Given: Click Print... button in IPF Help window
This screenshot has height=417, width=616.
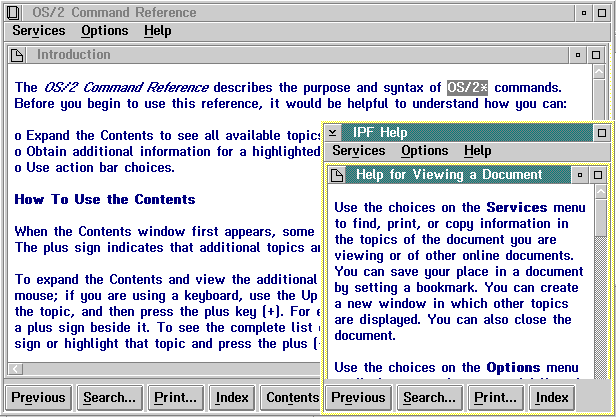Looking at the screenshot, I should coord(495,397).
